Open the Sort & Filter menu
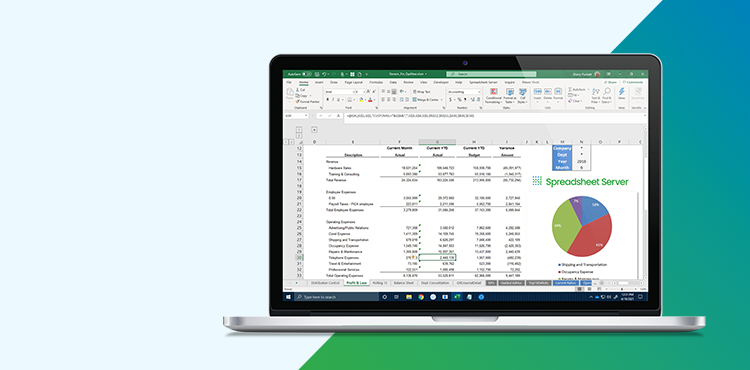This screenshot has height=370, width=750. (x=596, y=96)
